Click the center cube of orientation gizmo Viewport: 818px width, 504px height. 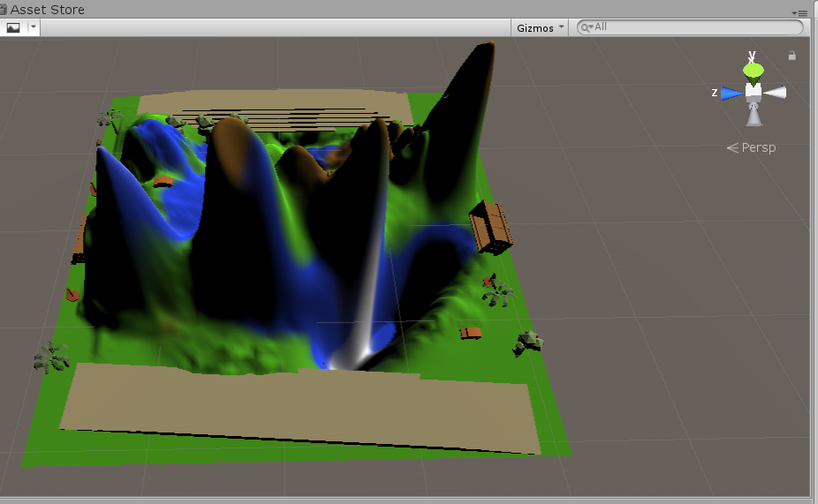753,93
